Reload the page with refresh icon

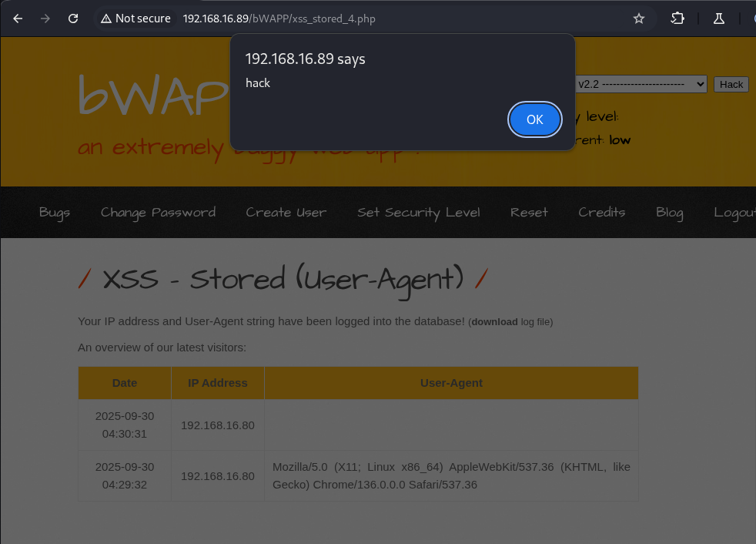pyautogui.click(x=73, y=18)
